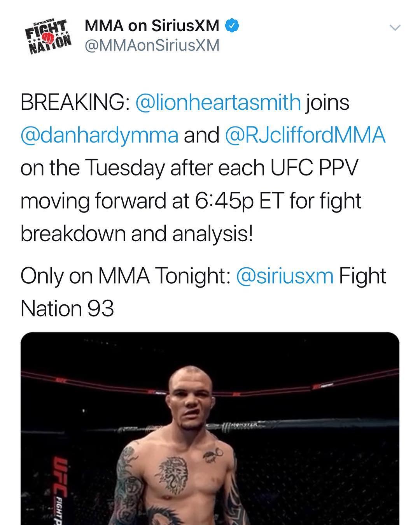This screenshot has height=525, width=420.
Task: Open the @RJcliffordMMA mention
Action: pos(305,135)
